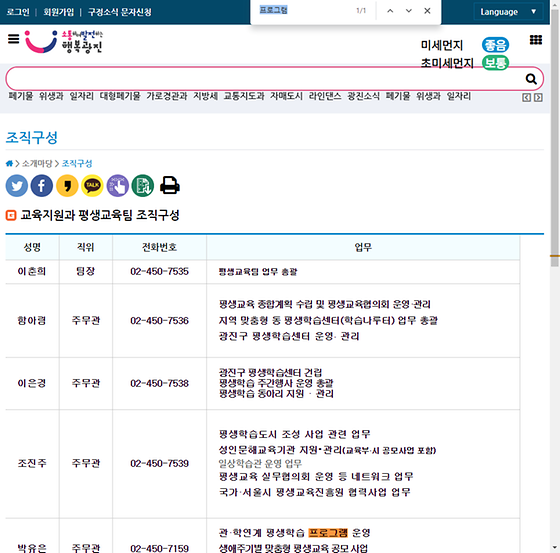Viewport: 560px width, 553px height.
Task: Select 대형폐기물 keyword
Action: (120, 96)
